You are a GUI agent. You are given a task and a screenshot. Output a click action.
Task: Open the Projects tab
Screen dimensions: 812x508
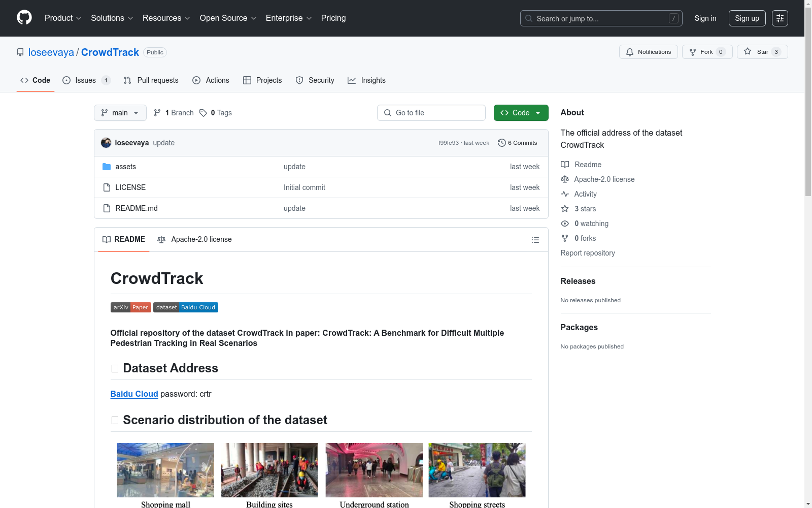point(262,80)
